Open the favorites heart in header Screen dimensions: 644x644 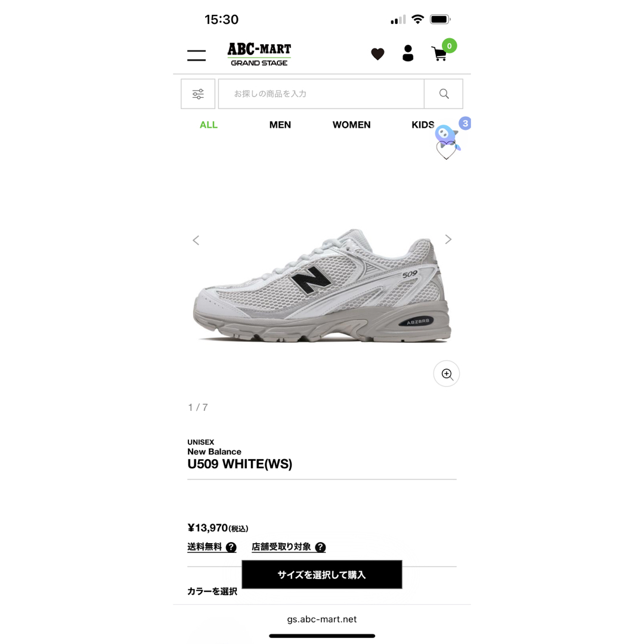click(377, 54)
